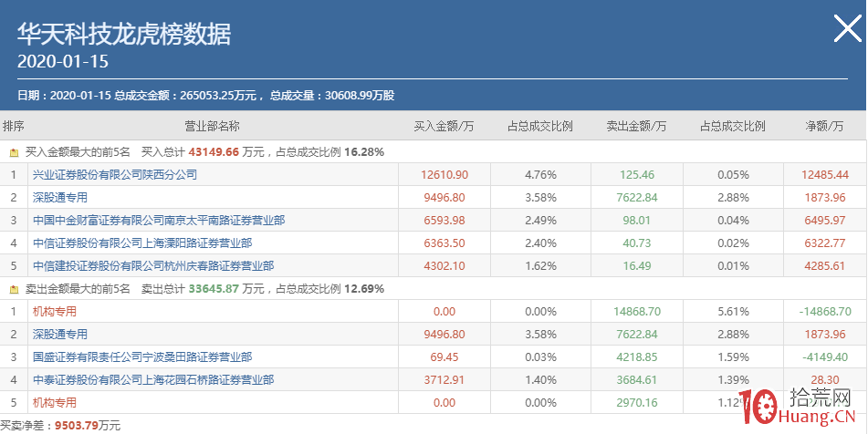Select buy amount 69.45
Image resolution: width=868 pixels, height=434 pixels.
(x=444, y=357)
